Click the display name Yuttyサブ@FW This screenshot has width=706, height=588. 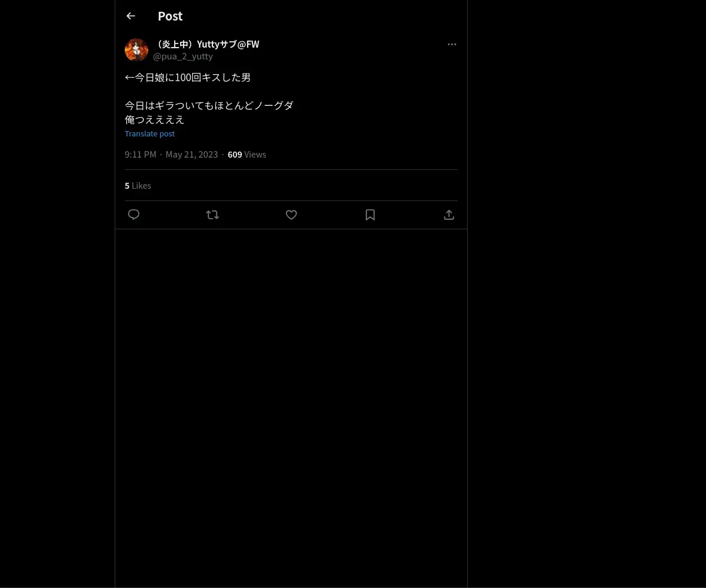click(x=206, y=44)
